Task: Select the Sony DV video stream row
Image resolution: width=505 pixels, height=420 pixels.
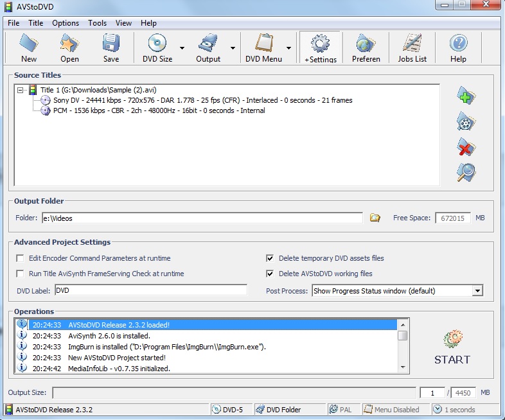Action: 203,100
